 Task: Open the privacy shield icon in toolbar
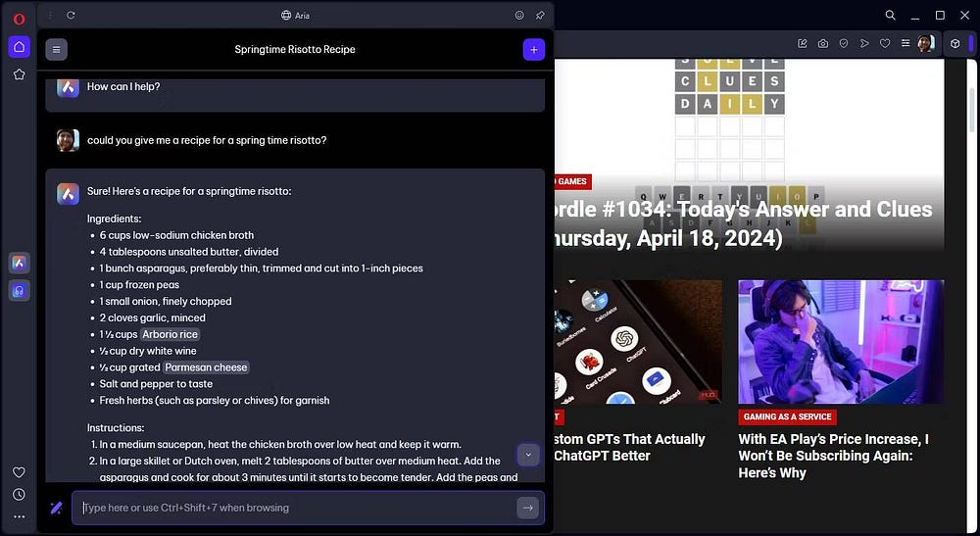click(844, 44)
